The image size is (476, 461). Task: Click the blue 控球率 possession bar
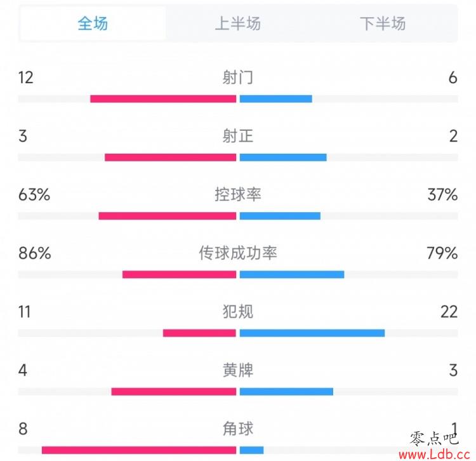click(280, 216)
